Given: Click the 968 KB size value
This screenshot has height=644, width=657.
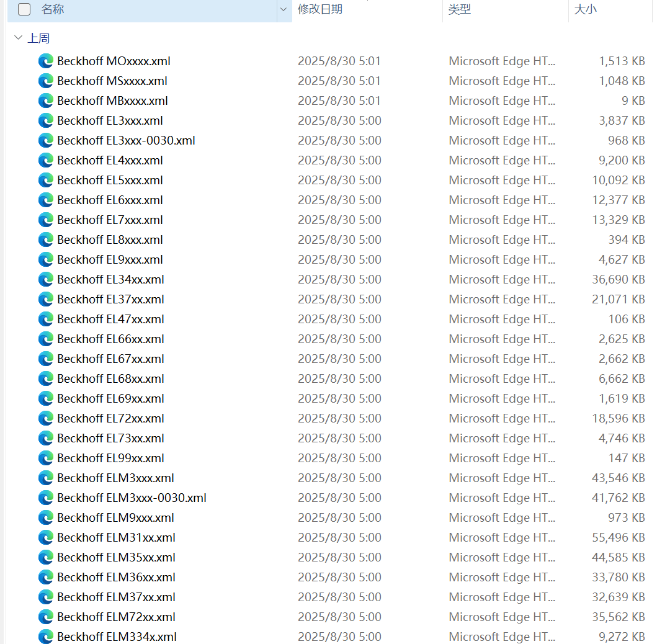Looking at the screenshot, I should click(627, 140).
